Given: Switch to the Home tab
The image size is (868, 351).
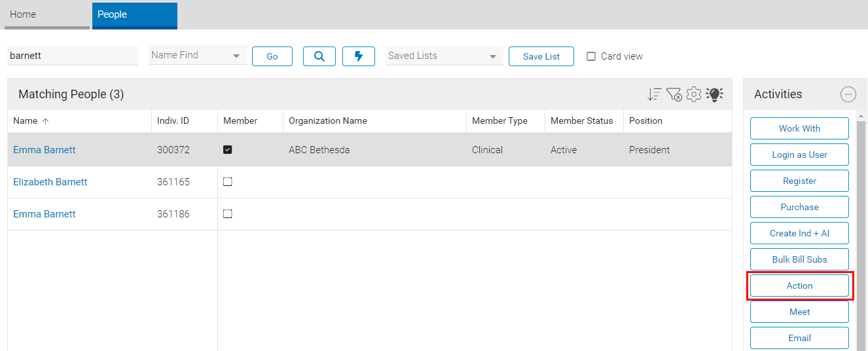Looking at the screenshot, I should (47, 14).
